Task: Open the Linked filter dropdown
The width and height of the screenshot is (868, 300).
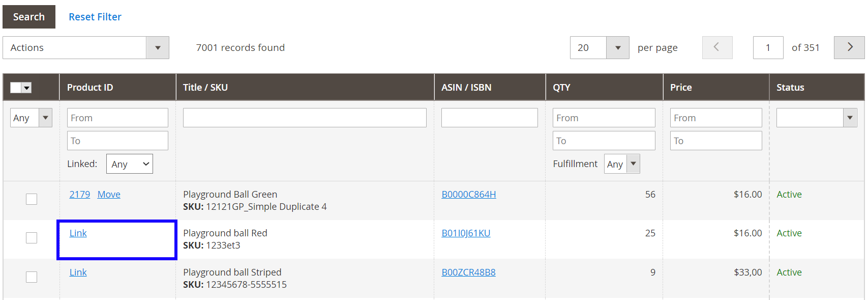Action: [x=129, y=164]
